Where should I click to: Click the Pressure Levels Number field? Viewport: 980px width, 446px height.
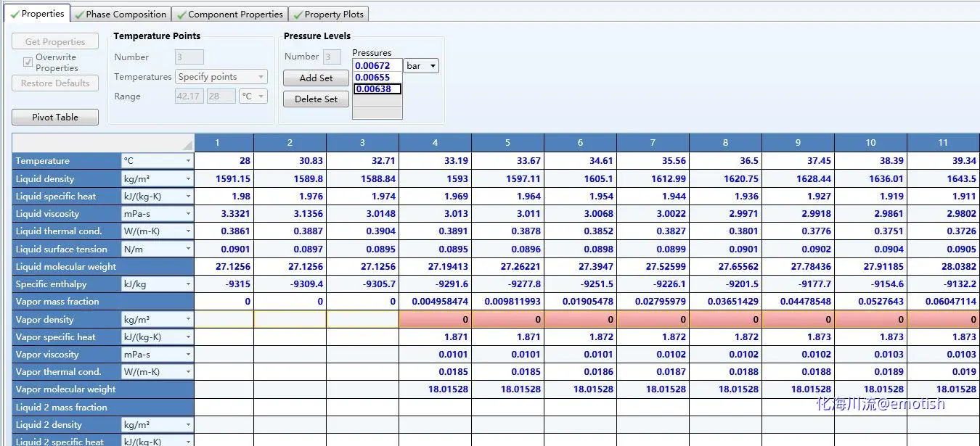tap(332, 57)
